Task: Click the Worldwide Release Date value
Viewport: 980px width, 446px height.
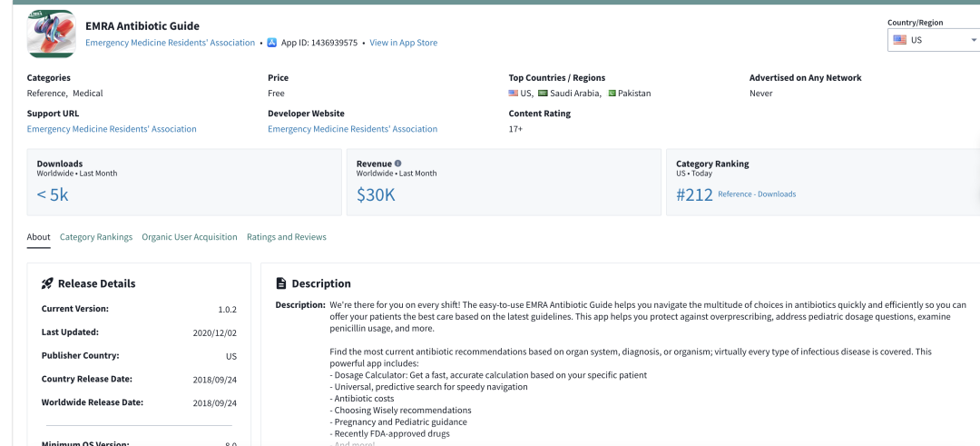Action: pos(215,402)
